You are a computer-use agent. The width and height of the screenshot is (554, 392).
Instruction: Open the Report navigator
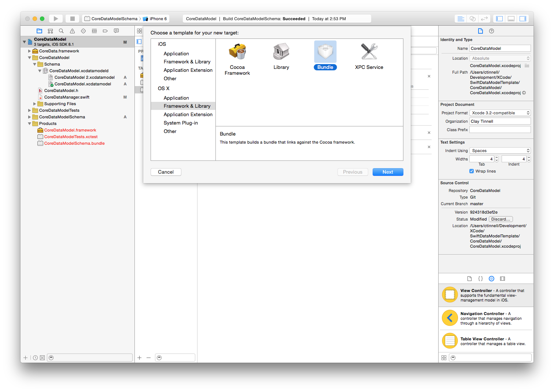pos(116,31)
